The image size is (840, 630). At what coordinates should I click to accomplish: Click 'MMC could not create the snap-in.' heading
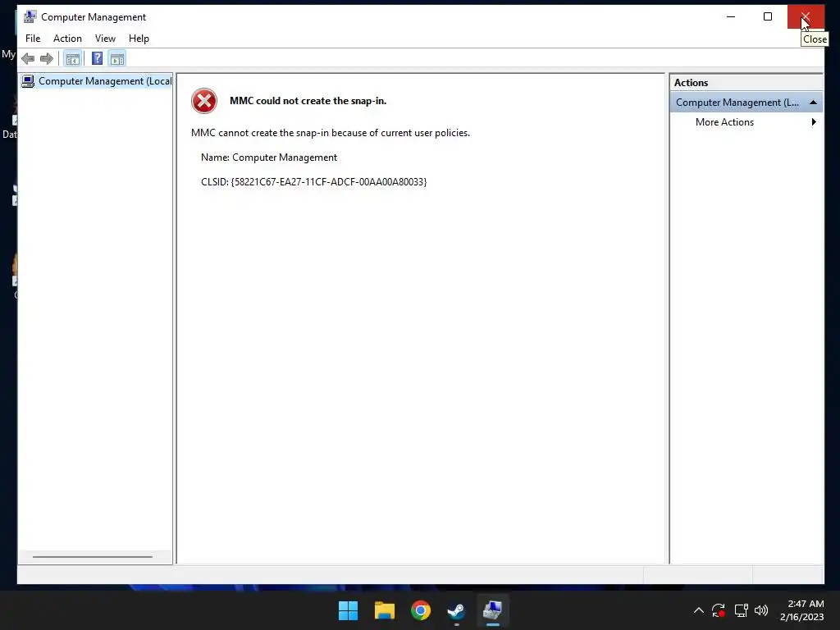coord(308,101)
